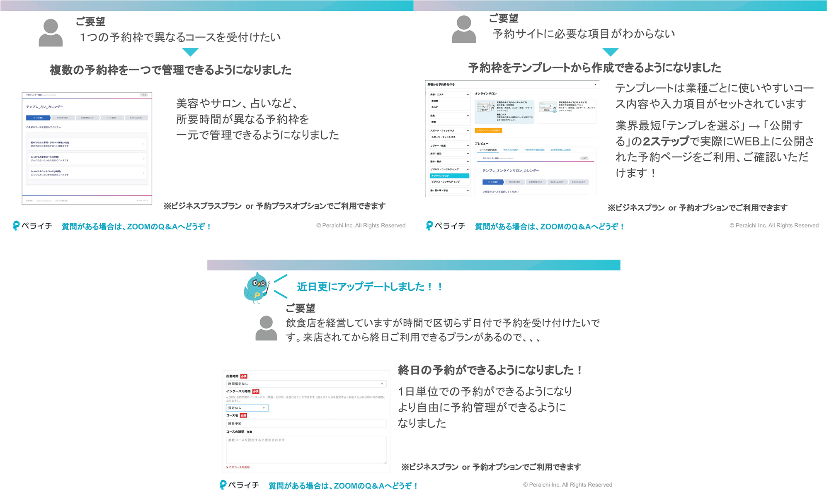Expand the 美容・エステ category
The height and width of the screenshot is (504, 829).
click(x=449, y=94)
